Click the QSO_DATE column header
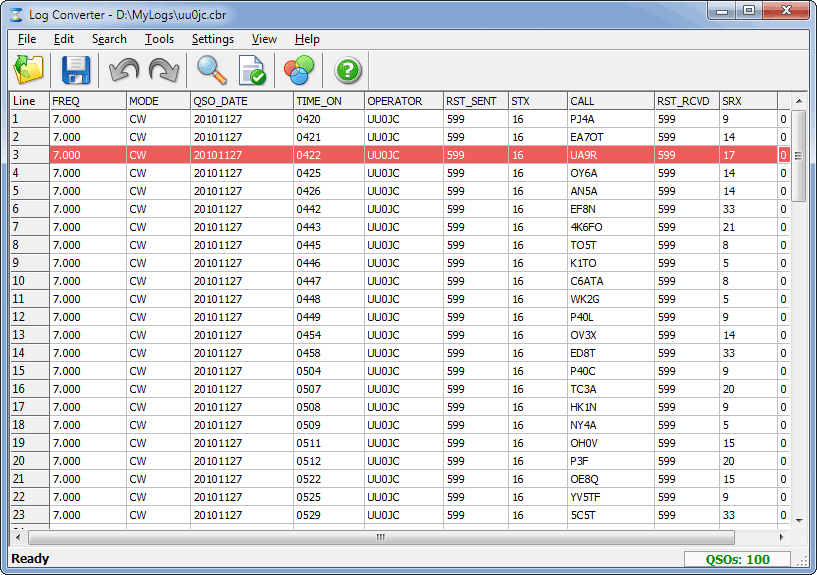The image size is (817, 575). (241, 101)
